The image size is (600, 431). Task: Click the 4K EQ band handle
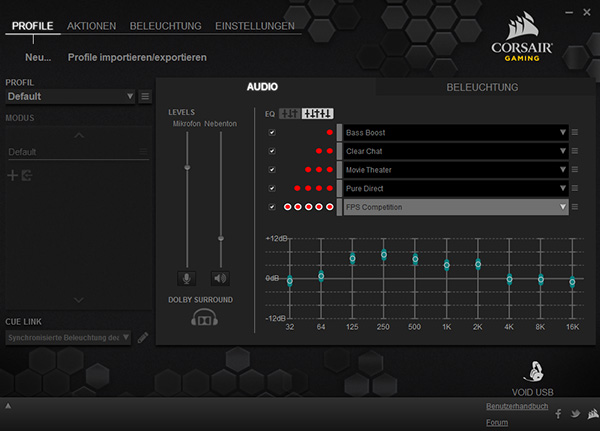click(509, 279)
